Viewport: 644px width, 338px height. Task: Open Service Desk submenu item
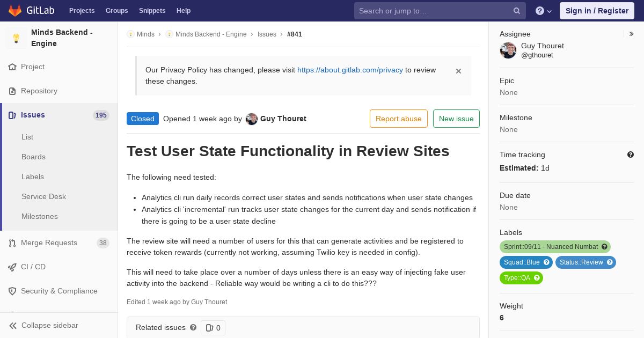pos(43,196)
